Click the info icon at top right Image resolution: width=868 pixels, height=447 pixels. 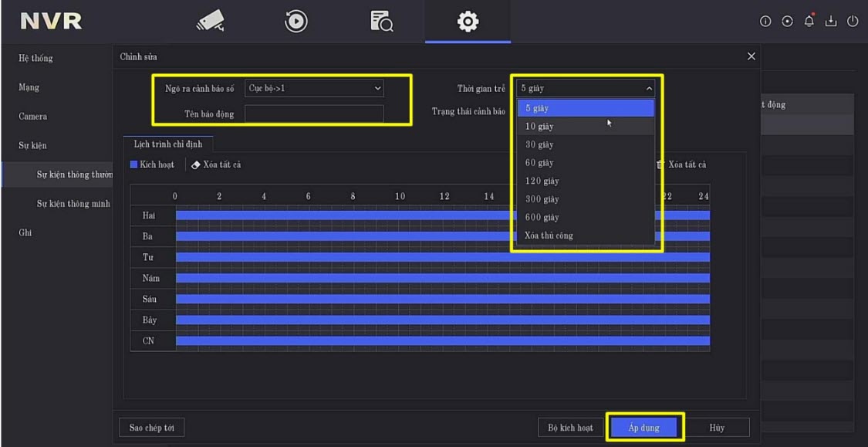point(765,22)
